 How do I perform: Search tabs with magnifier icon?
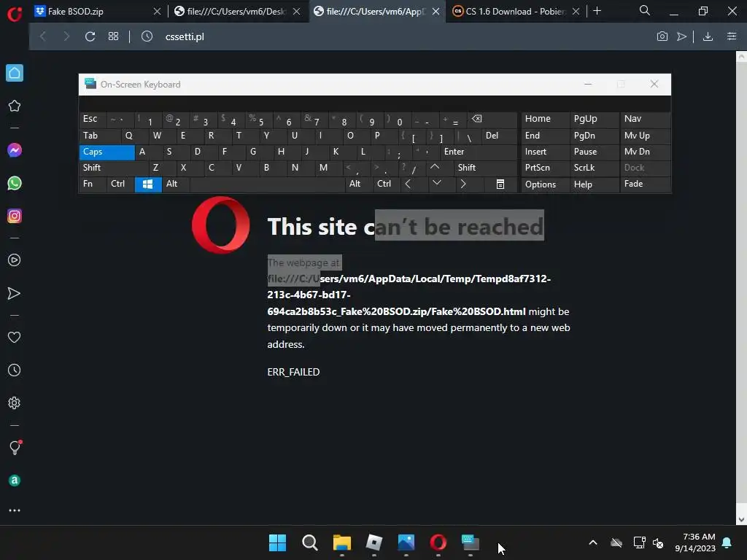(645, 10)
